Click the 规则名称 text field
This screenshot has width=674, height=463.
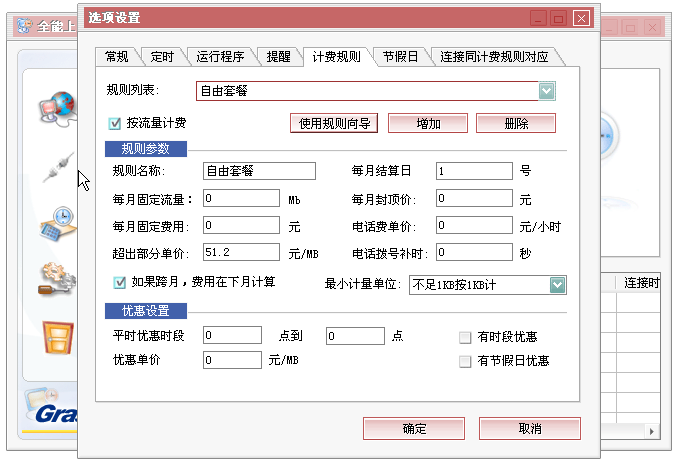coord(258,171)
